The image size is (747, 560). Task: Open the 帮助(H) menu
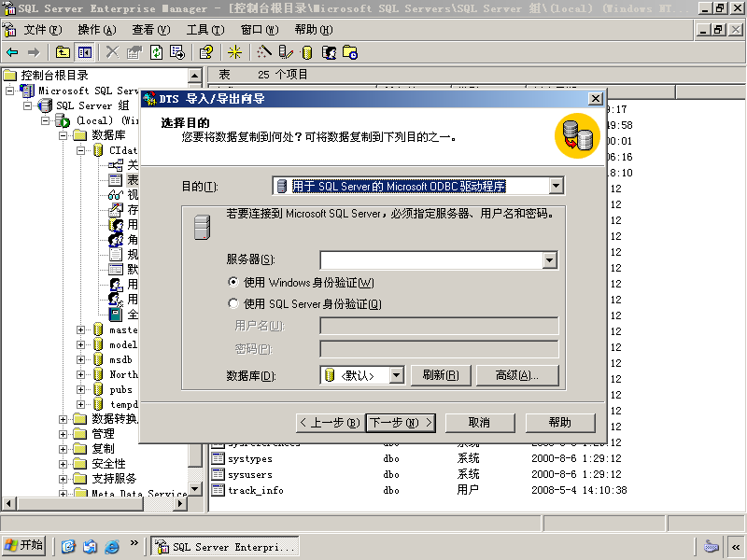314,30
